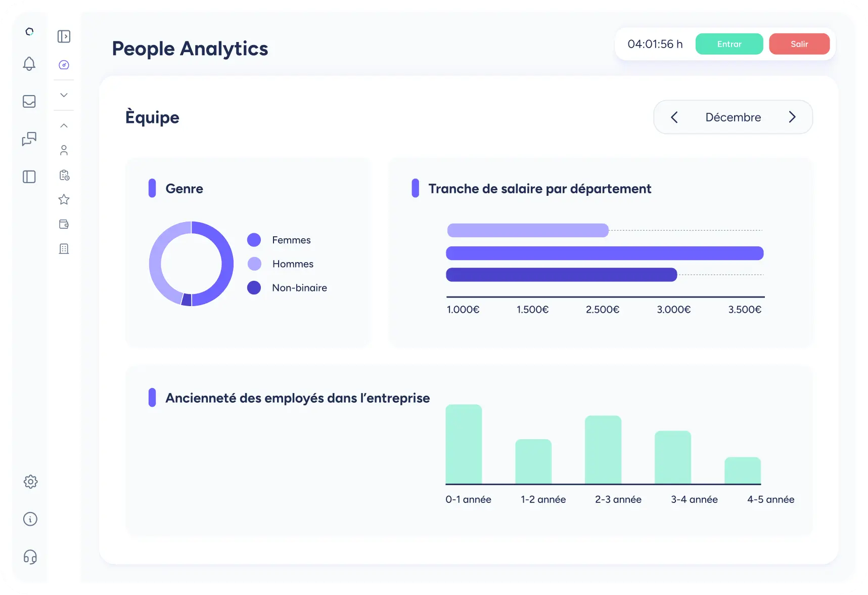Click the Entrar clock-in button
Image resolution: width=868 pixels, height=595 pixels.
[x=729, y=44]
